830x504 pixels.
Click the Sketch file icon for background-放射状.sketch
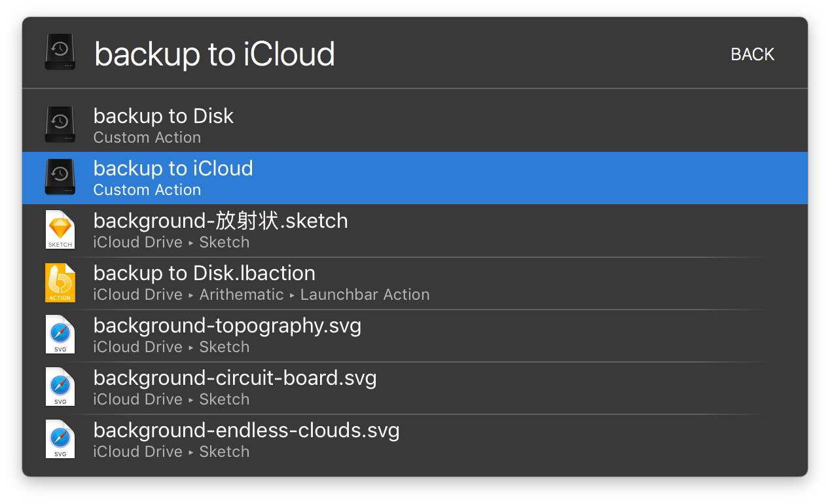(60, 230)
